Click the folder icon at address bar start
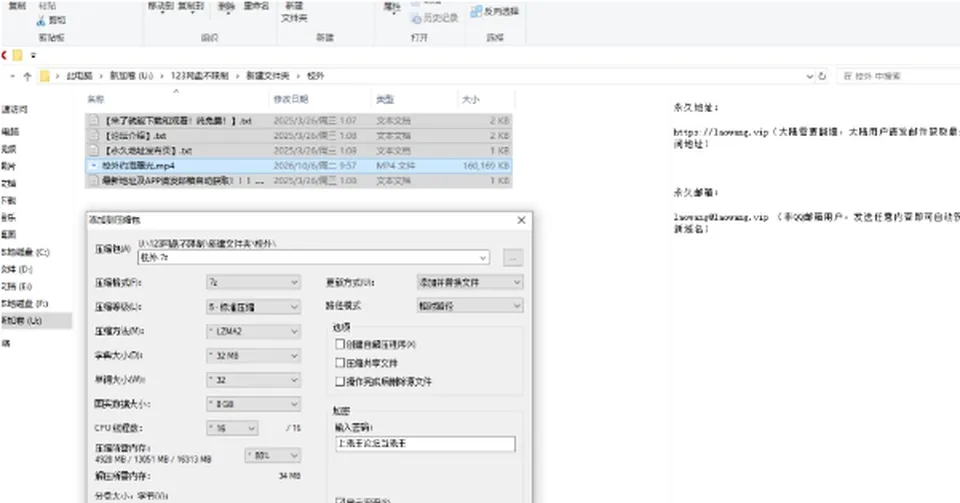The image size is (960, 503). point(45,76)
